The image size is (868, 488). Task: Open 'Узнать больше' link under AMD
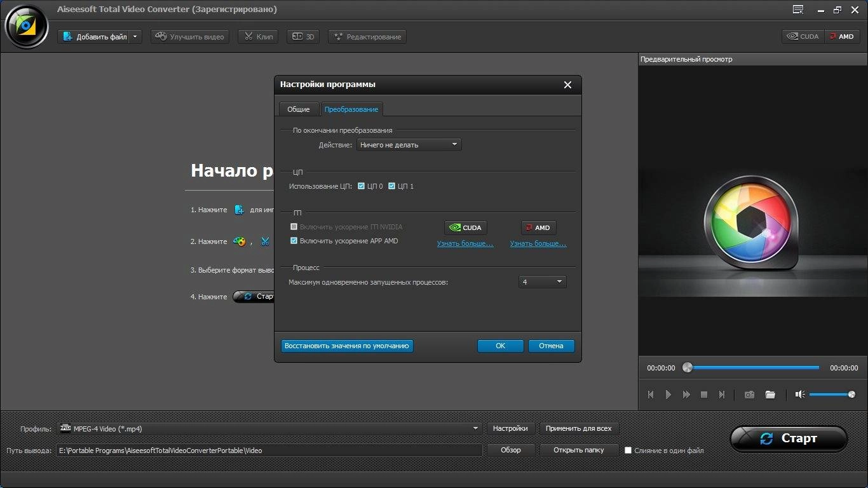click(x=538, y=243)
